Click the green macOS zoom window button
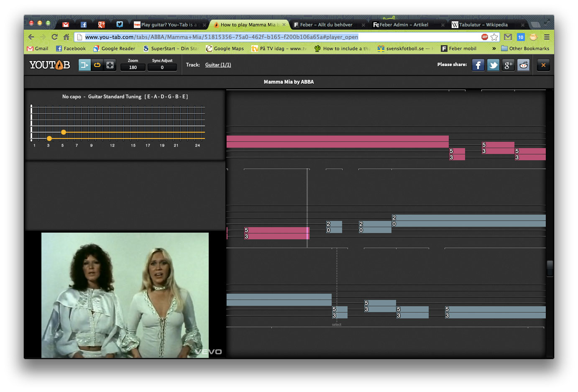The image size is (578, 392). point(48,23)
